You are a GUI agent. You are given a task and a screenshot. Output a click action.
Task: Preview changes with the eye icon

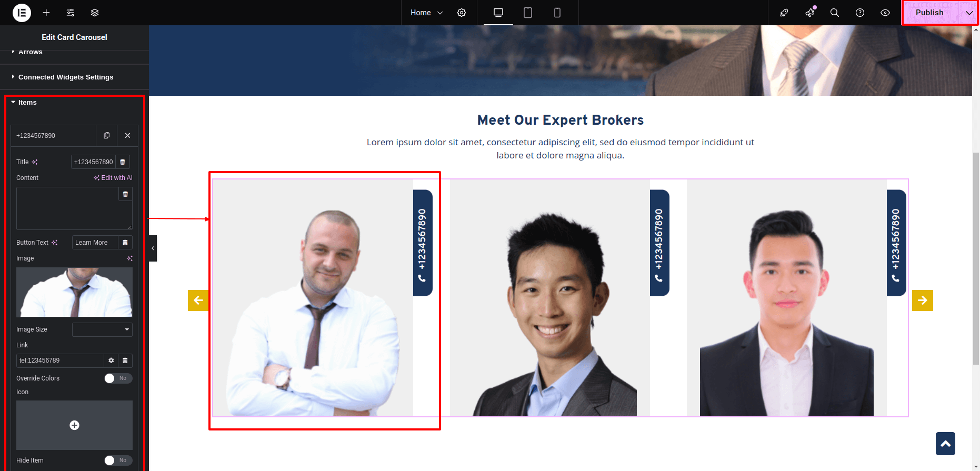(x=885, y=13)
